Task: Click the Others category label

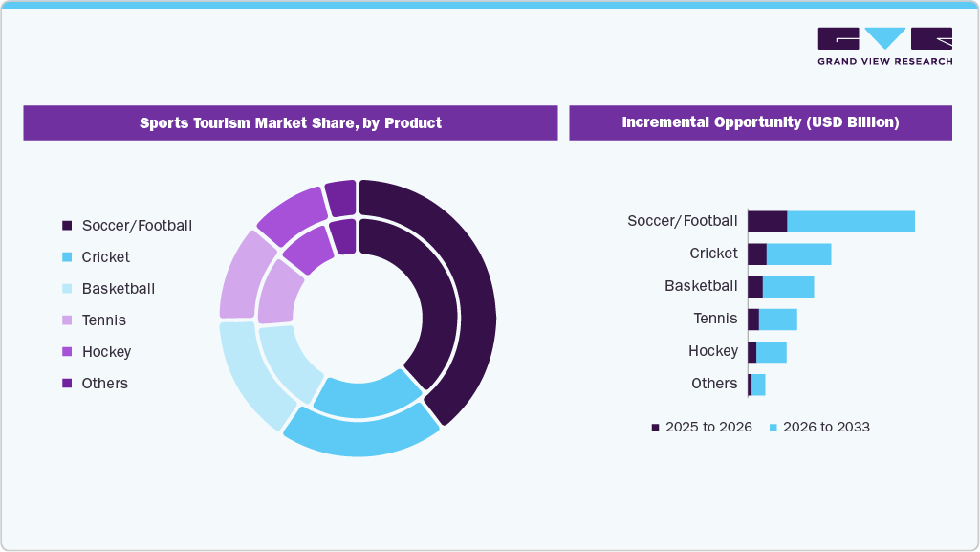Action: tap(716, 383)
